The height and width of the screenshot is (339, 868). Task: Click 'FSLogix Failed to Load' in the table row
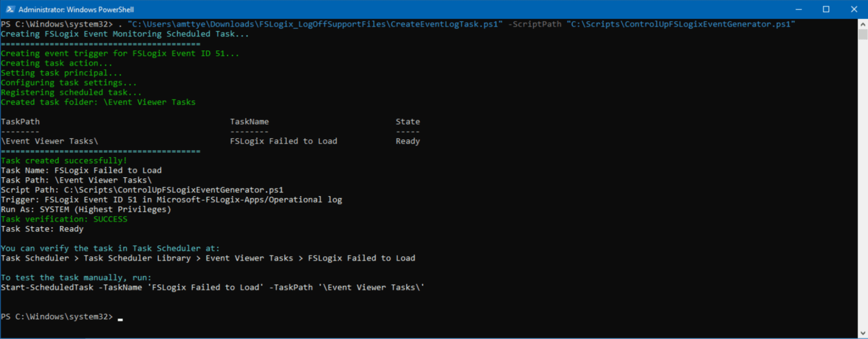tap(283, 141)
